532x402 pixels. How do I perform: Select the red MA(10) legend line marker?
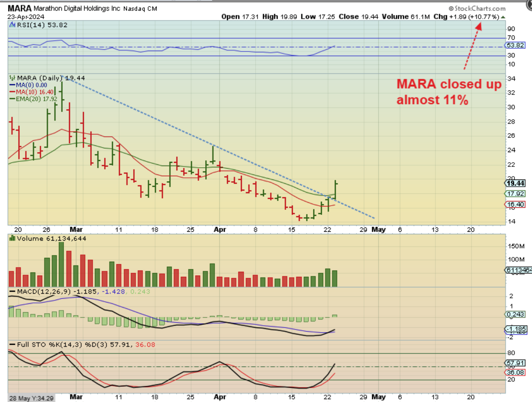tap(12, 92)
